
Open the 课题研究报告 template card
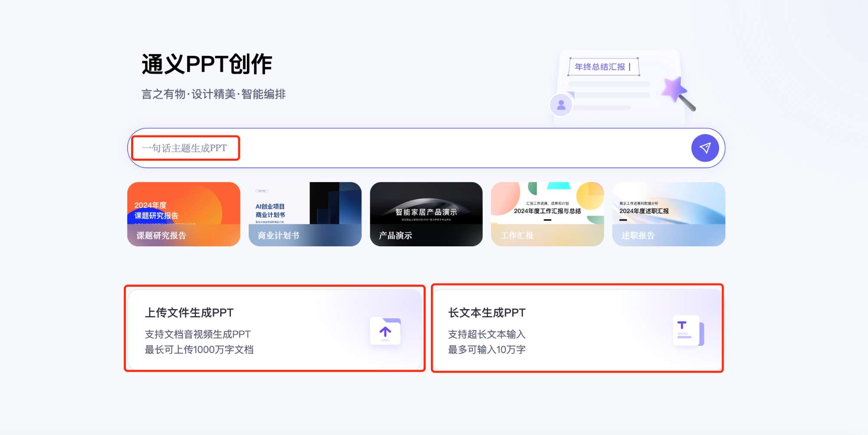[184, 214]
